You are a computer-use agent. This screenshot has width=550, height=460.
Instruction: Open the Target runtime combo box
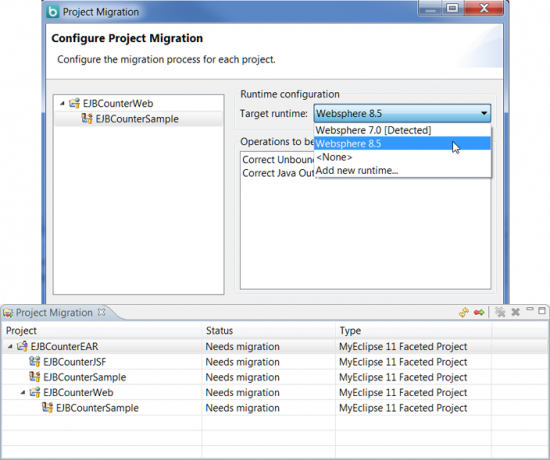click(x=402, y=113)
